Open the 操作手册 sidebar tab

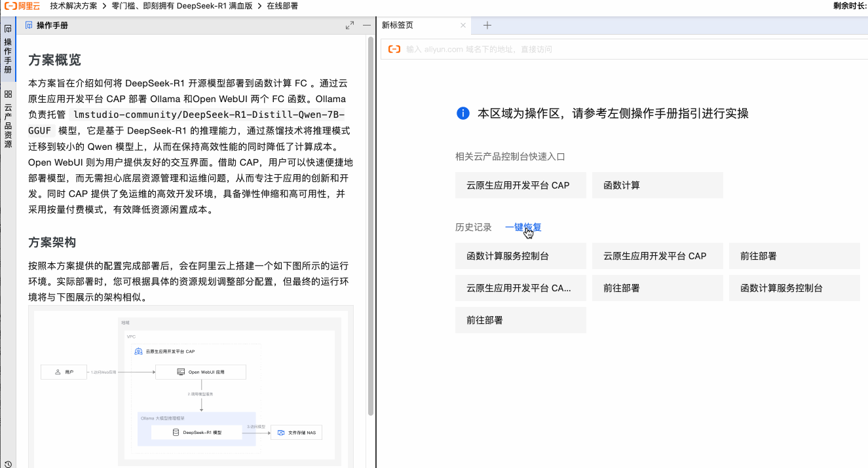8,50
